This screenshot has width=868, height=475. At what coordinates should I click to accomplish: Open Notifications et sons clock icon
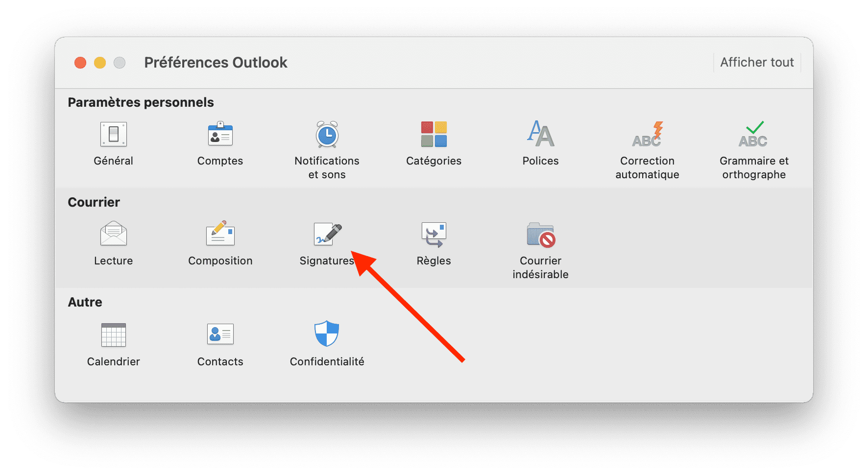[327, 134]
